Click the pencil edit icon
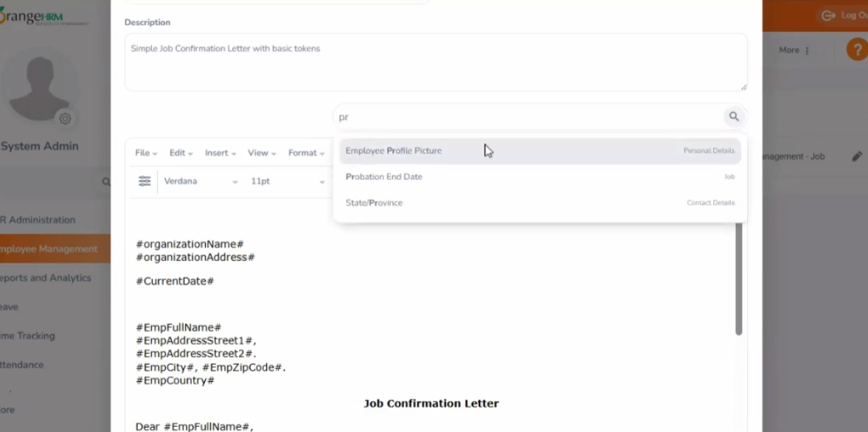 tap(857, 156)
